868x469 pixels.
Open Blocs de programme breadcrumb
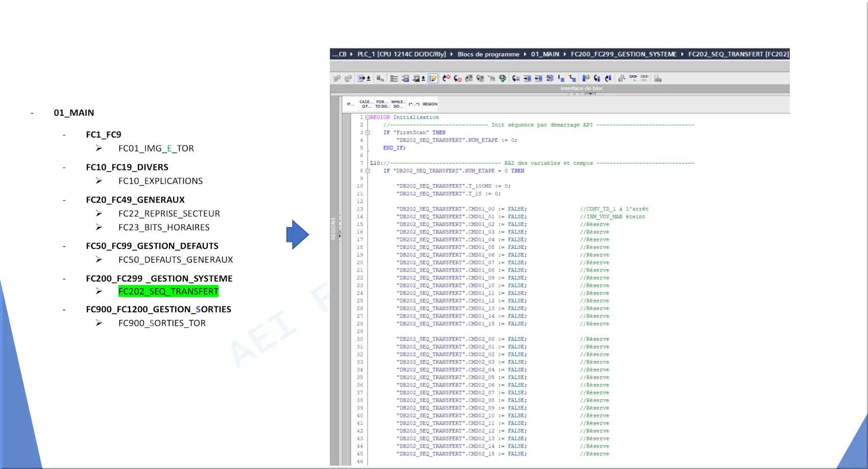pos(488,54)
